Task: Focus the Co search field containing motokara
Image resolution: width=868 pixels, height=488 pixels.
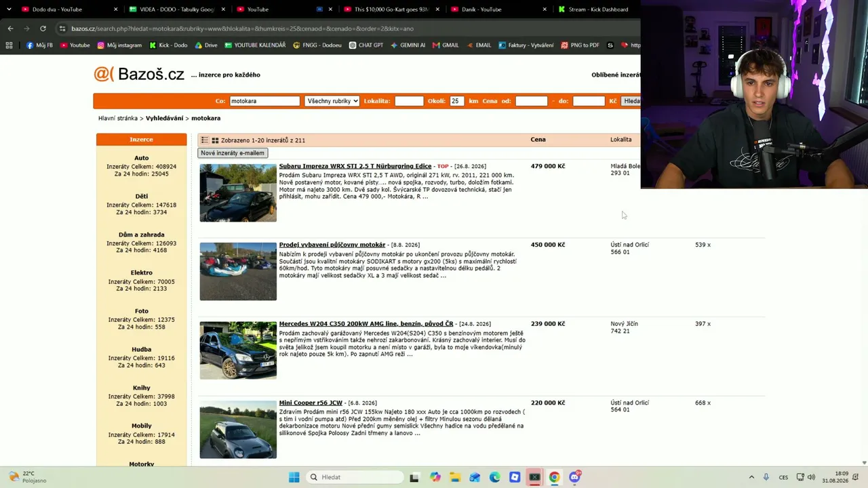Action: click(x=264, y=101)
